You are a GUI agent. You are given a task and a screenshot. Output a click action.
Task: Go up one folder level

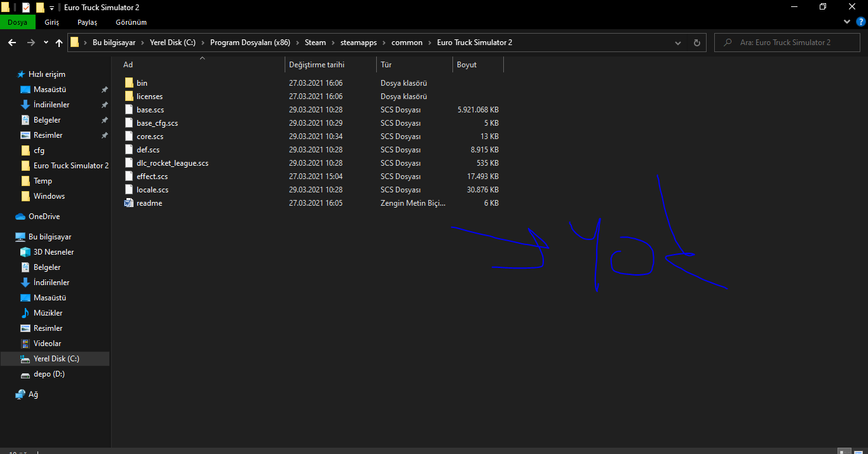point(59,43)
